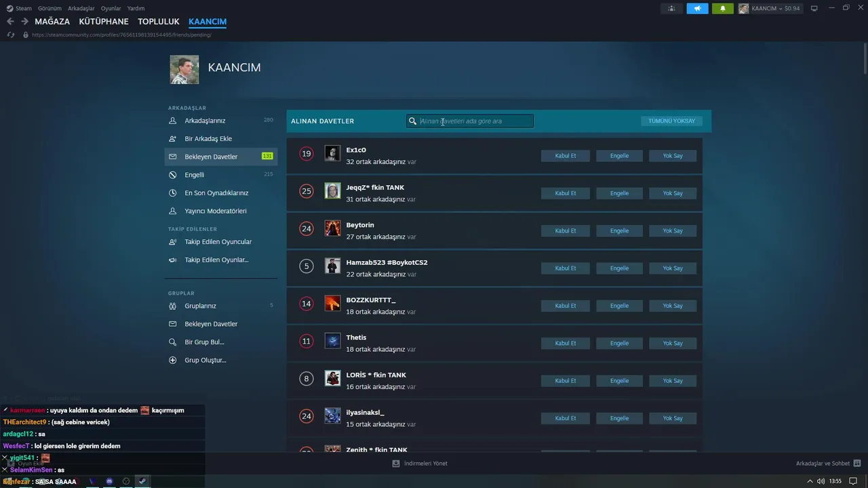Accept Ex1c0's friend invite
The image size is (868, 488).
[x=565, y=156]
